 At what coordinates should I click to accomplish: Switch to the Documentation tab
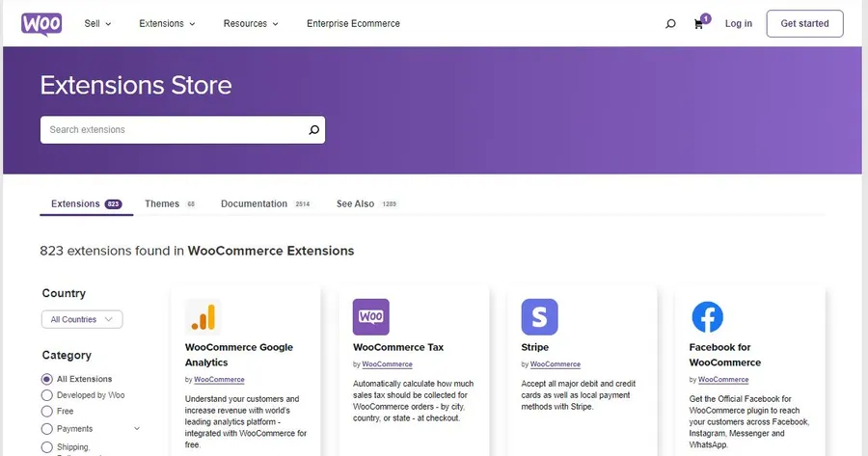point(265,203)
